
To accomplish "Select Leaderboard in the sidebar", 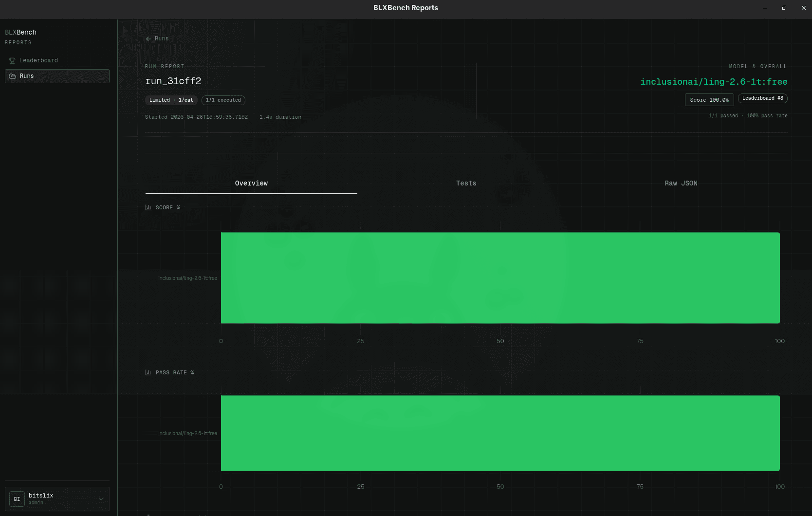I will pyautogui.click(x=57, y=60).
